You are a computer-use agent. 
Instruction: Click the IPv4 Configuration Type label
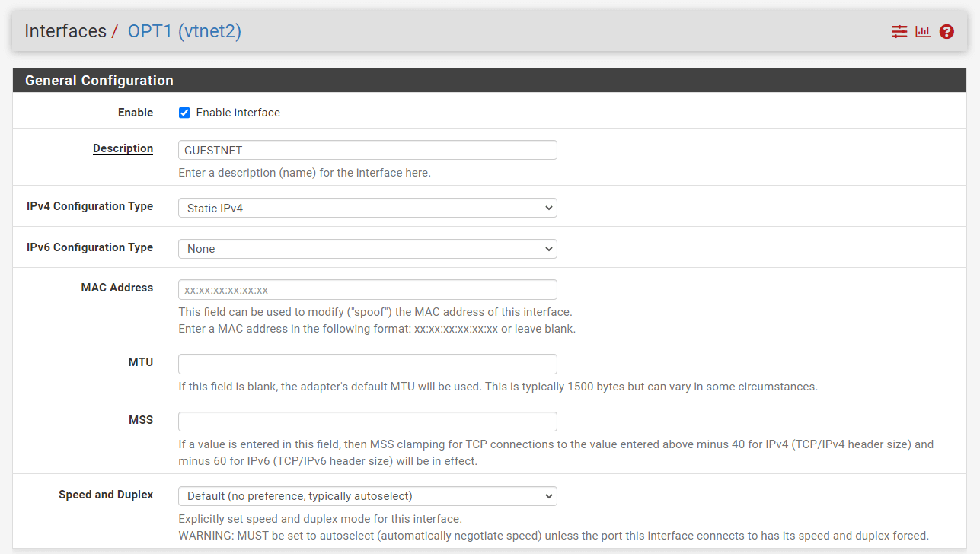click(x=90, y=206)
